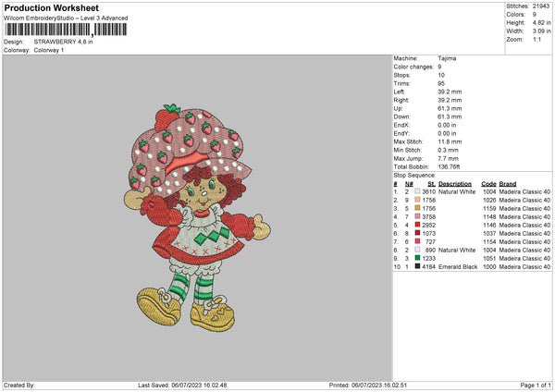This screenshot has width=555, height=392.
Task: Click the 'Left:' 39.2 mm value
Action: click(x=450, y=92)
